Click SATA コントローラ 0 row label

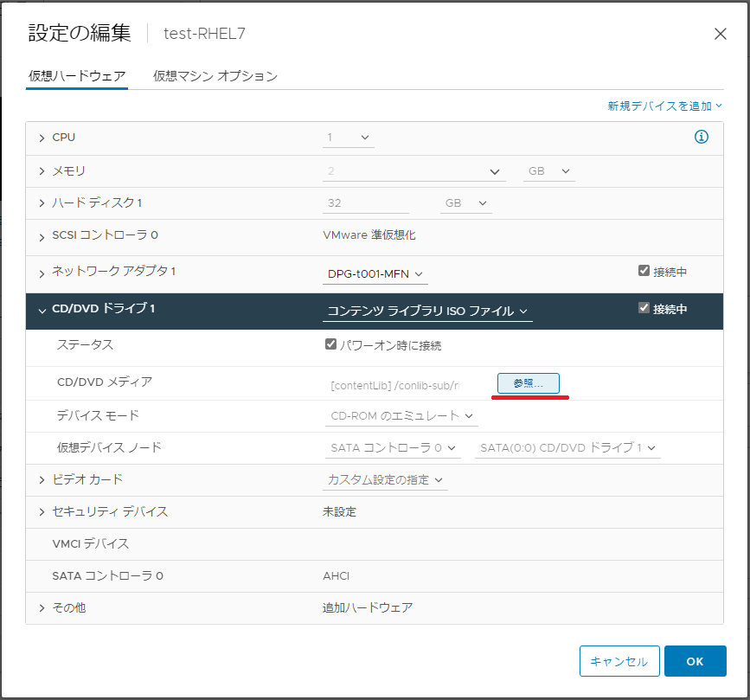coord(107,576)
